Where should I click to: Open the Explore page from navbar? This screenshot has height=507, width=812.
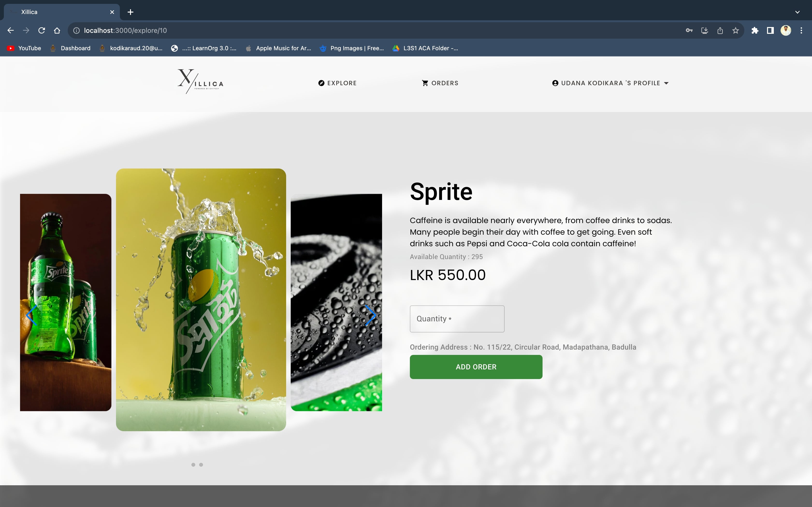(337, 83)
